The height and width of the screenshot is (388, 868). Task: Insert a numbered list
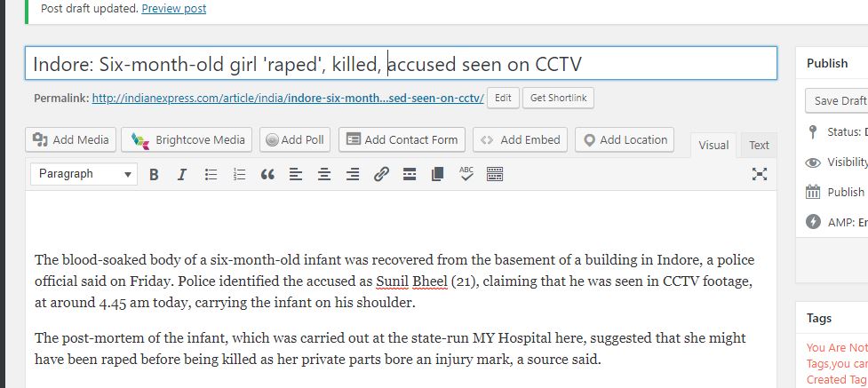pyautogui.click(x=239, y=175)
